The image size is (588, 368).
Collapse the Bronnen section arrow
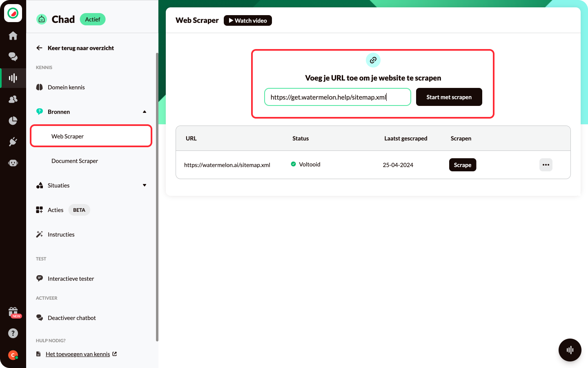tap(145, 112)
